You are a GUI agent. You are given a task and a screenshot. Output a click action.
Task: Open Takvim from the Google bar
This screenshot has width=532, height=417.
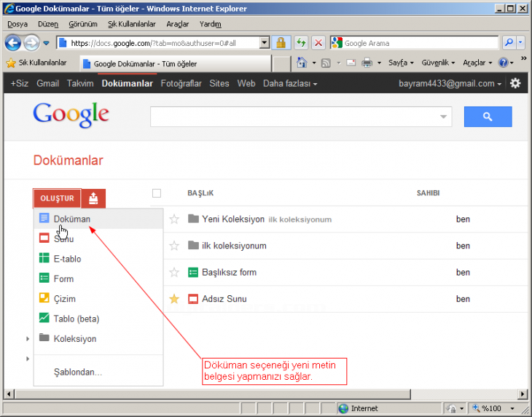(x=80, y=83)
